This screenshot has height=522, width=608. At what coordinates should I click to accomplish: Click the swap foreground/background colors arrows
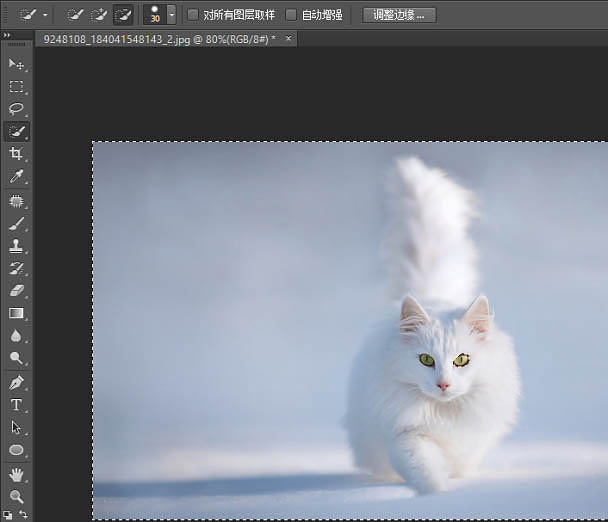[x=24, y=514]
